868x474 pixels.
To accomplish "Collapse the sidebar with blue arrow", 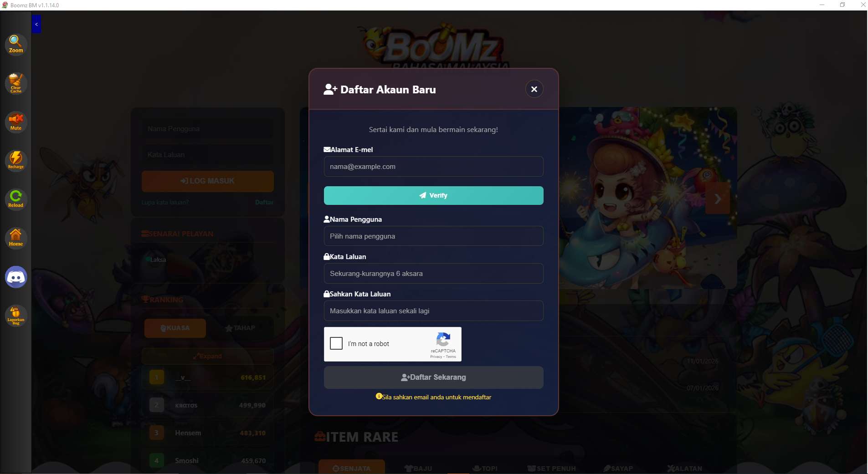I will [x=36, y=24].
